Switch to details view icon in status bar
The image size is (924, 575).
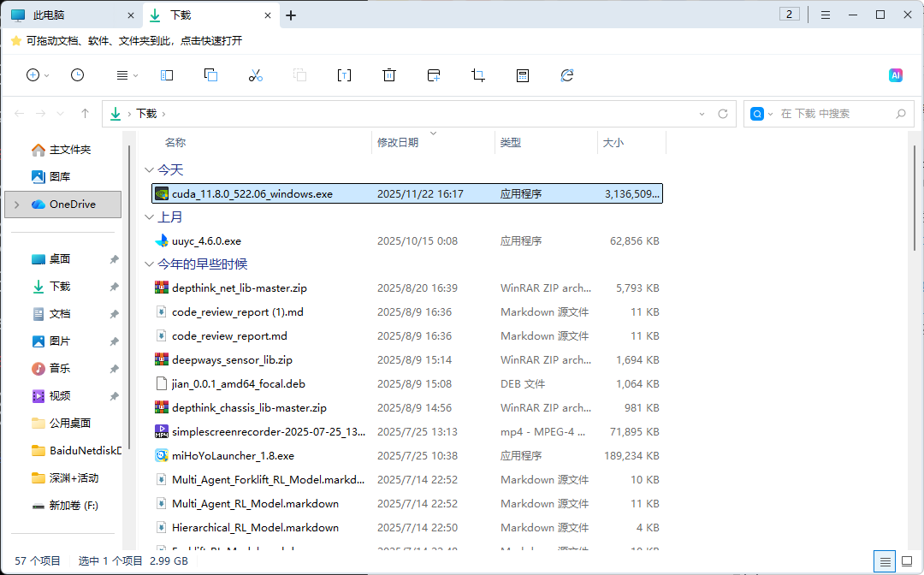[x=885, y=561]
